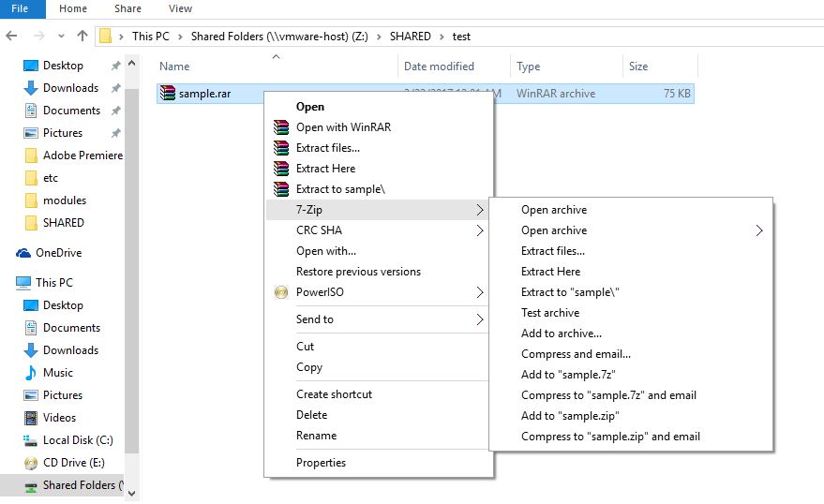This screenshot has width=824, height=504.
Task: Select Add to "sample.zip" in 7-Zip menu
Action: click(x=570, y=416)
